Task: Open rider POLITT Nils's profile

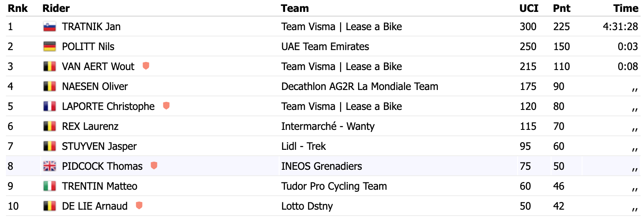Action: tap(88, 47)
